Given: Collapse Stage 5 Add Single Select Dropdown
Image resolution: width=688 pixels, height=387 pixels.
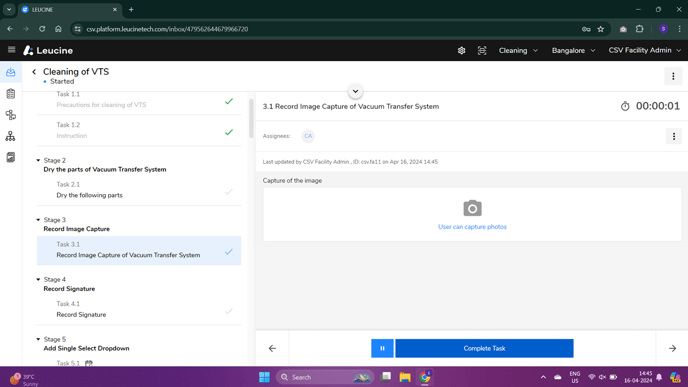Looking at the screenshot, I should click(38, 339).
